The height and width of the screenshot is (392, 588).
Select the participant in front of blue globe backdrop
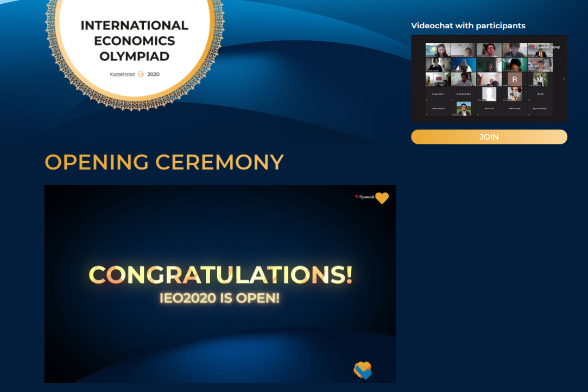click(x=463, y=65)
